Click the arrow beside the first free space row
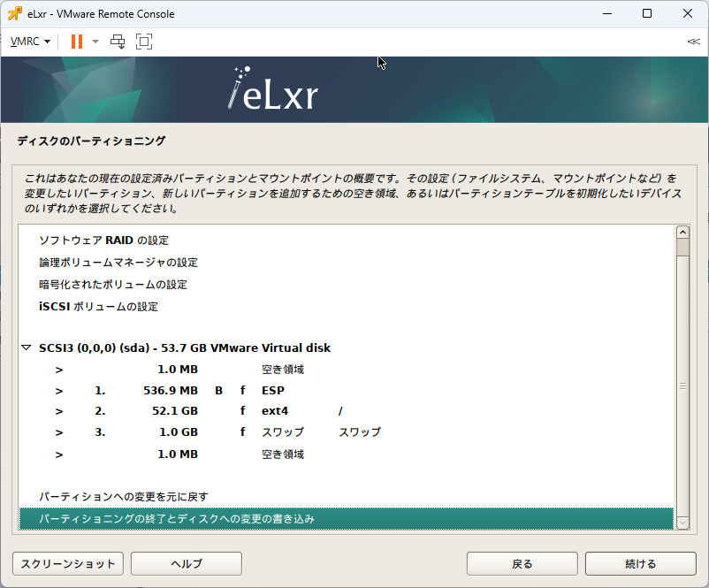This screenshot has height=588, width=709. click(59, 370)
